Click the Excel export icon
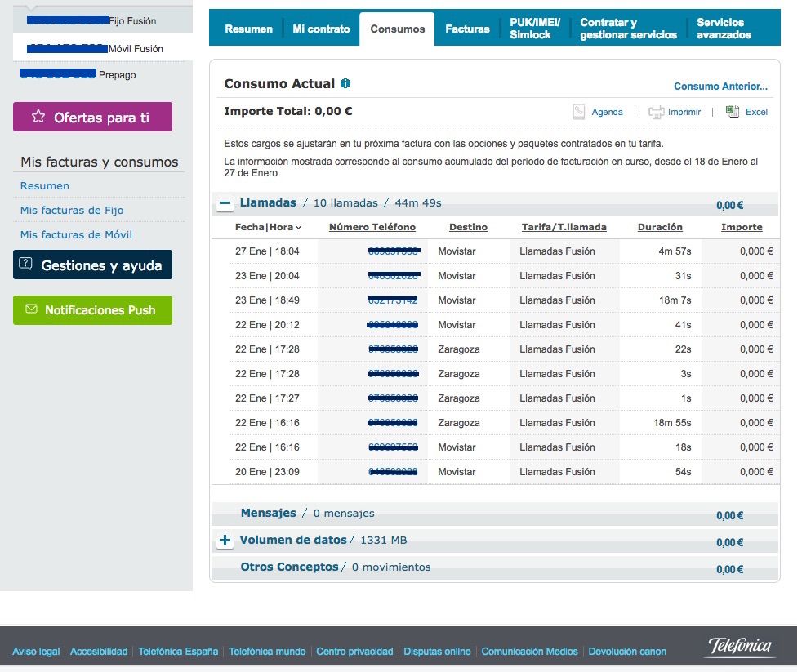The height and width of the screenshot is (672, 802). [x=733, y=112]
